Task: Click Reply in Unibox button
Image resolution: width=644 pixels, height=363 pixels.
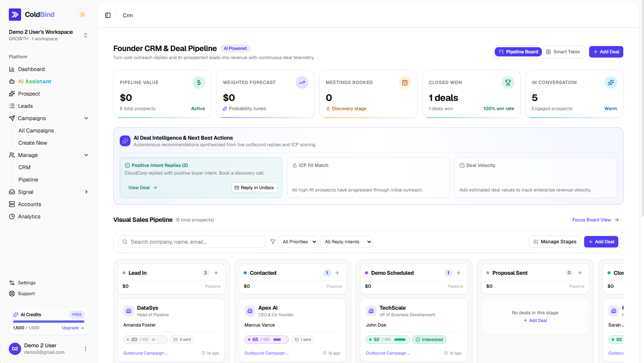Action: coord(254,188)
